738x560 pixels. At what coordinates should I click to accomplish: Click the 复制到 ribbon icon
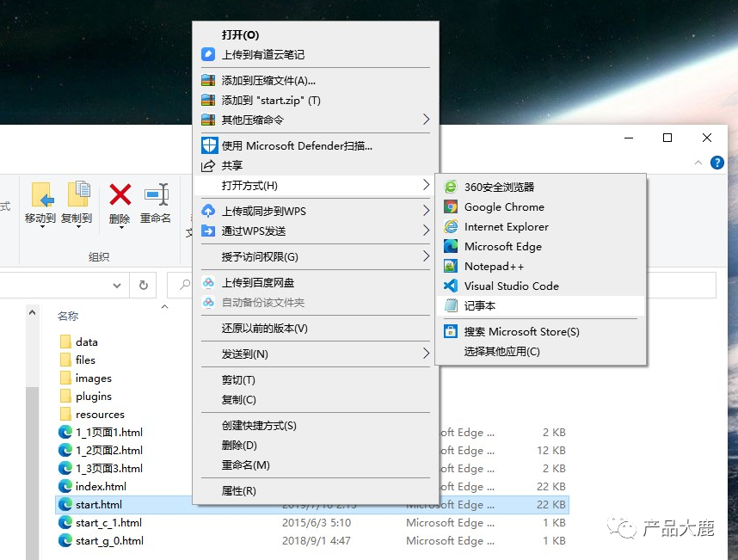pos(79,194)
